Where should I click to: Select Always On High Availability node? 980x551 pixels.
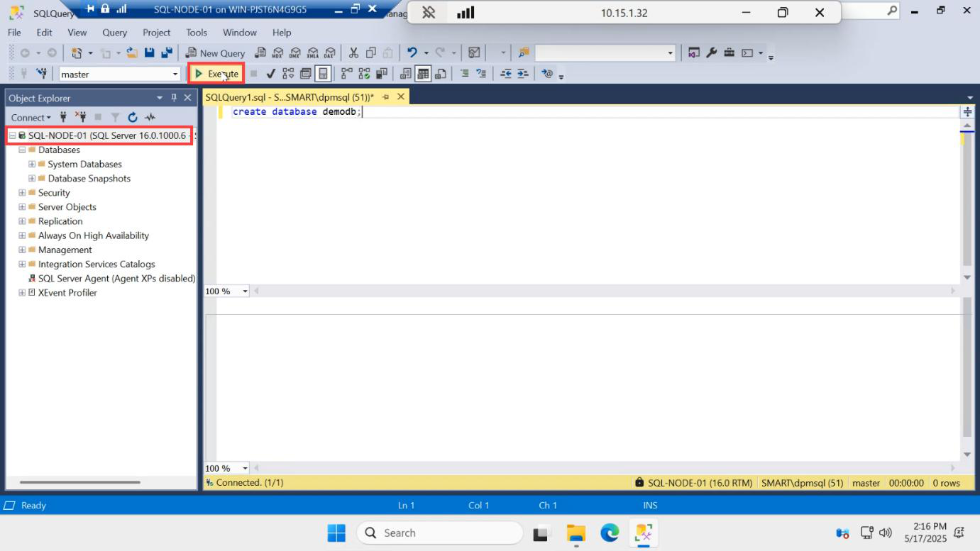coord(94,235)
